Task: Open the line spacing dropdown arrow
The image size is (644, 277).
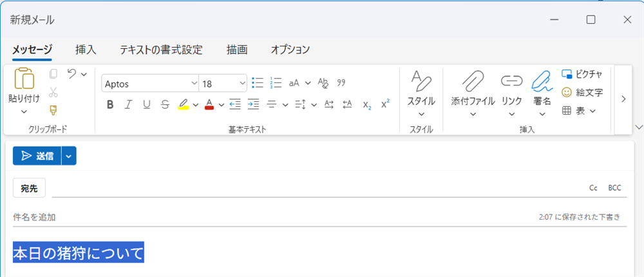Action: pos(314,105)
